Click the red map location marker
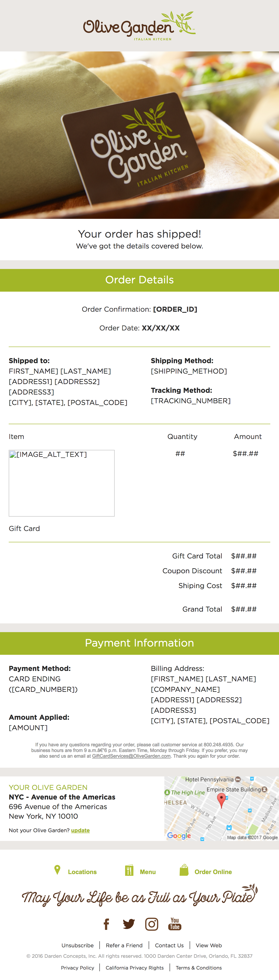279x980 pixels. pos(221,799)
